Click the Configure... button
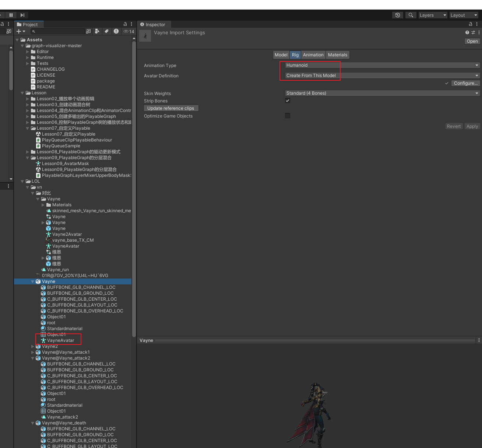Viewport: 482px width, 448px height. (x=465, y=83)
